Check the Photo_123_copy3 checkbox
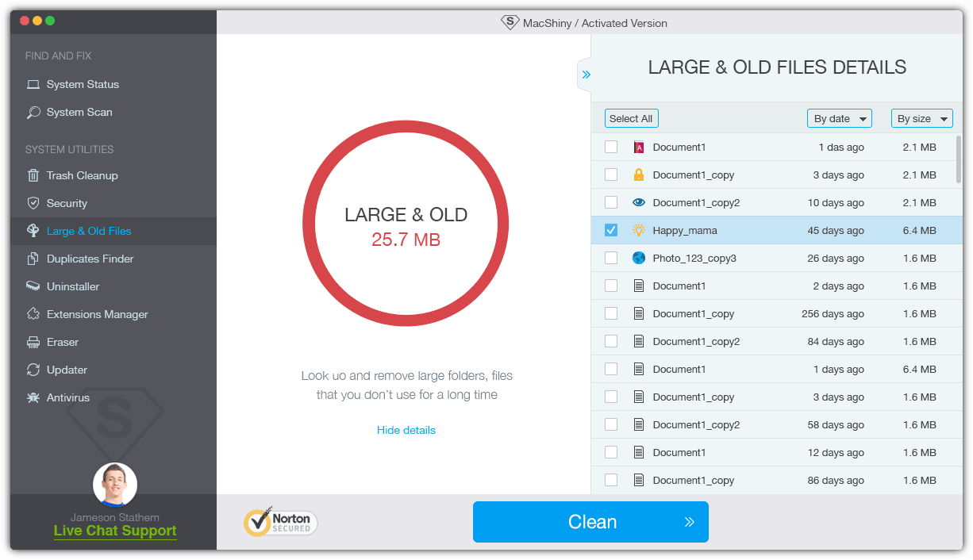Screen dimensions: 973x560 point(611,258)
